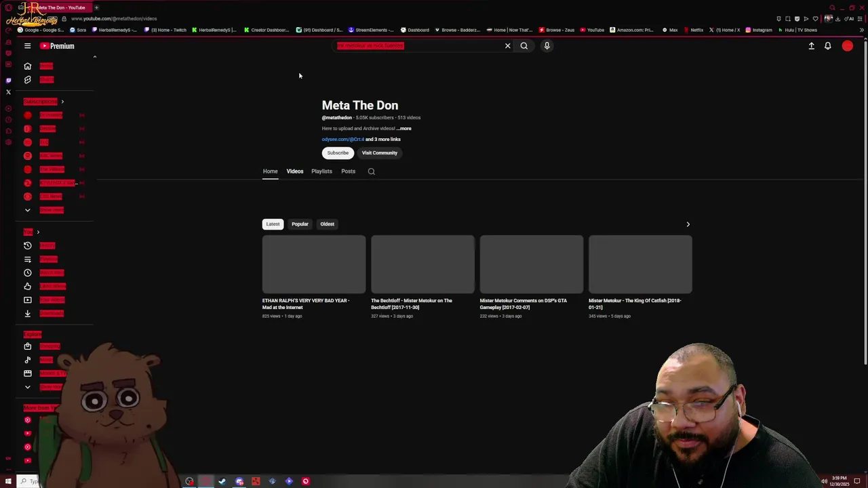Switch to the Posts tab

click(x=348, y=171)
